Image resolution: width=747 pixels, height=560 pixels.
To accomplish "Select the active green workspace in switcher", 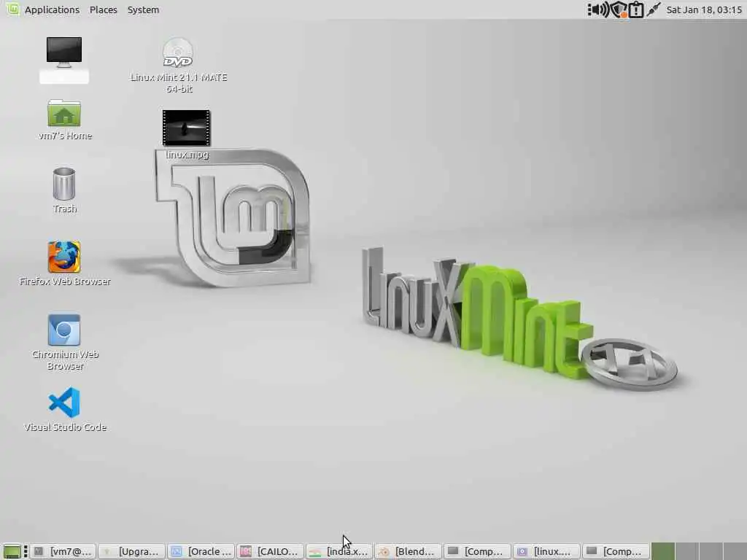I will pos(663,551).
